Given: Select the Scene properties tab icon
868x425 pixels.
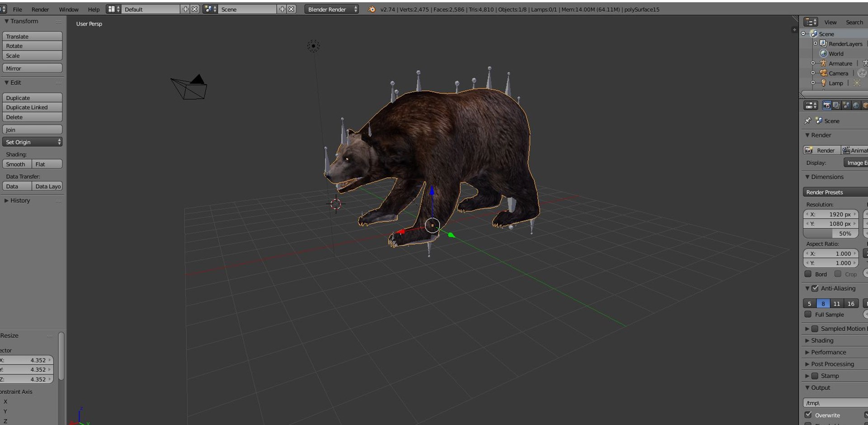Looking at the screenshot, I should (846, 105).
